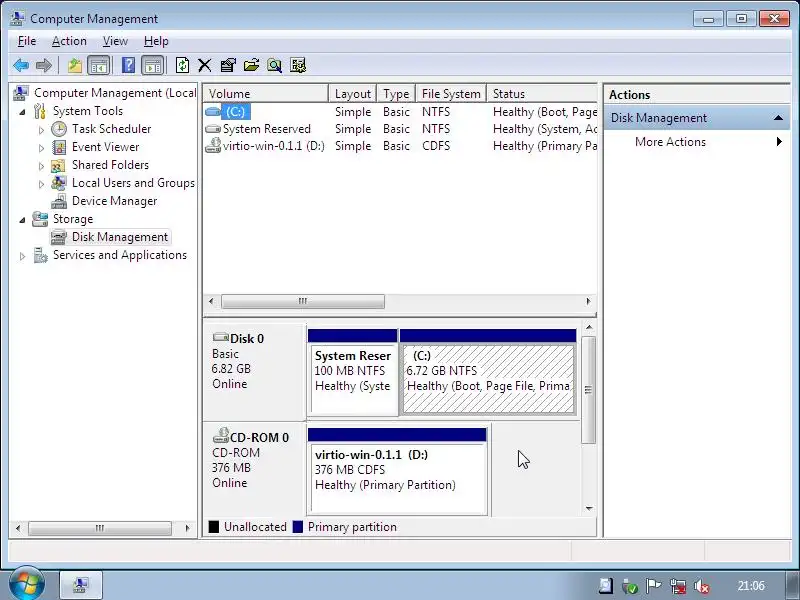Click the blue Primary partition legend swatch
The width and height of the screenshot is (800, 600).
coord(298,527)
